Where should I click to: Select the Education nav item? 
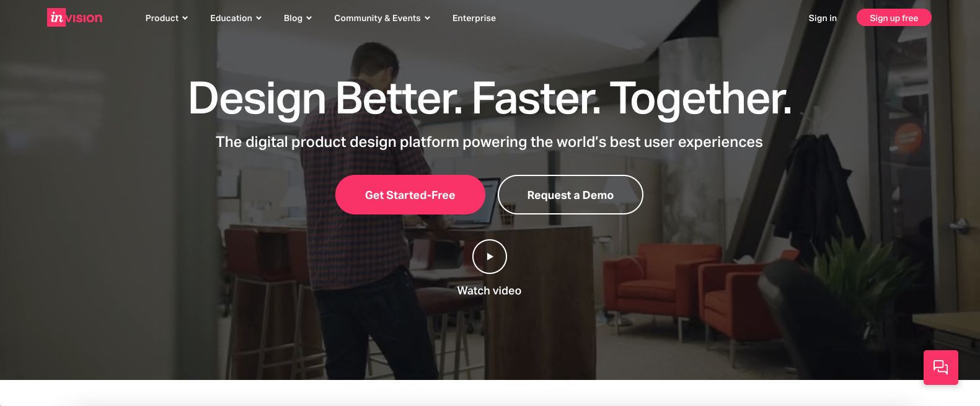pyautogui.click(x=231, y=18)
